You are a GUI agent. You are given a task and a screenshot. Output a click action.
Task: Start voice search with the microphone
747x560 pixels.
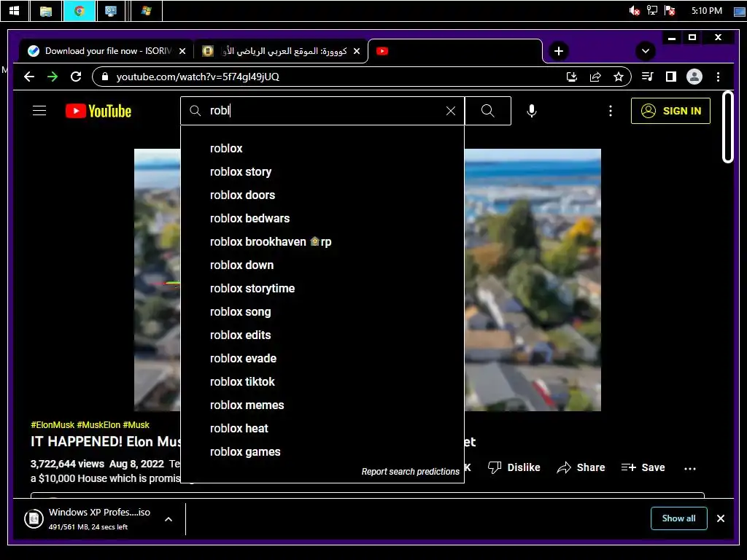coord(532,111)
